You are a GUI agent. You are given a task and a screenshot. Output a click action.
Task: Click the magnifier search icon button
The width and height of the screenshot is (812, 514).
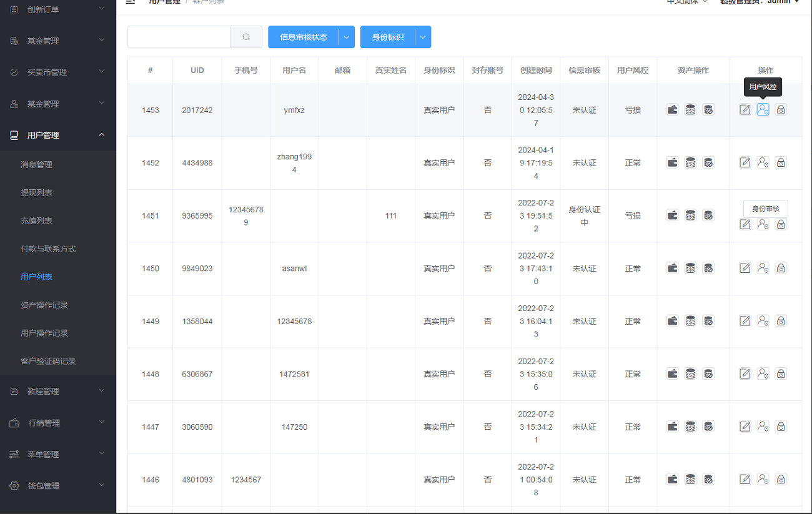pos(246,37)
